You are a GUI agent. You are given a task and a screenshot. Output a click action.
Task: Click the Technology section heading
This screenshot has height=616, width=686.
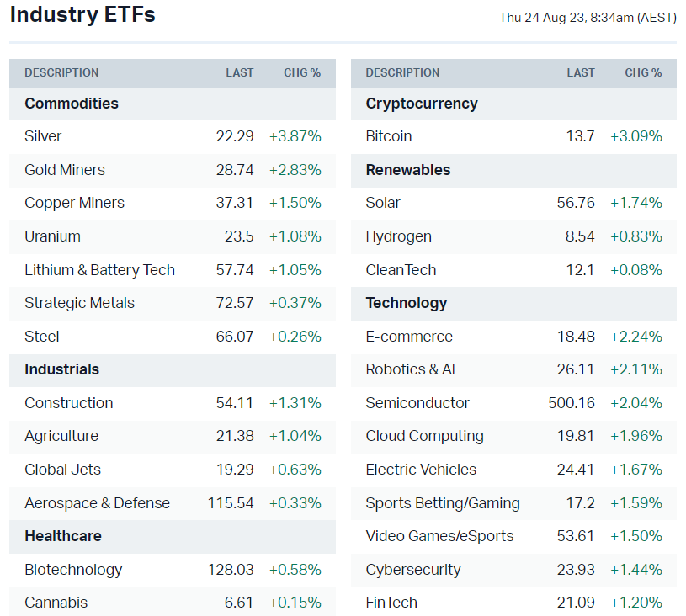click(x=406, y=303)
